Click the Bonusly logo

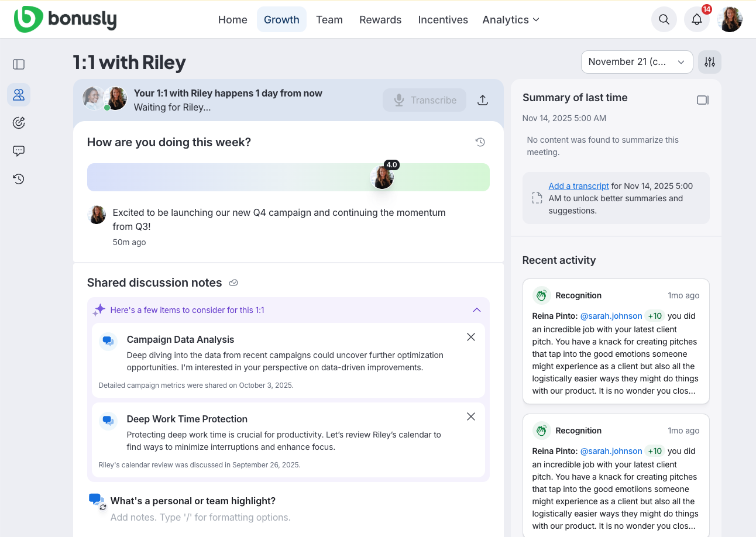tap(65, 19)
